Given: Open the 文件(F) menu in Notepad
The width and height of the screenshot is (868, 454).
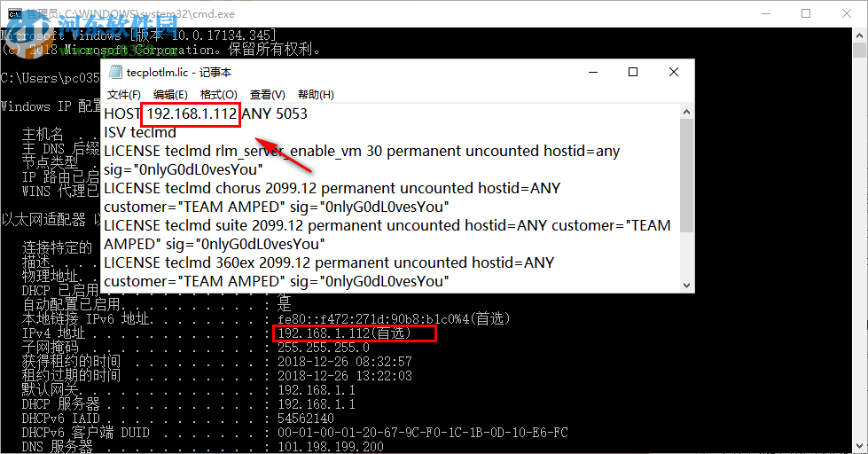Looking at the screenshot, I should tap(124, 95).
